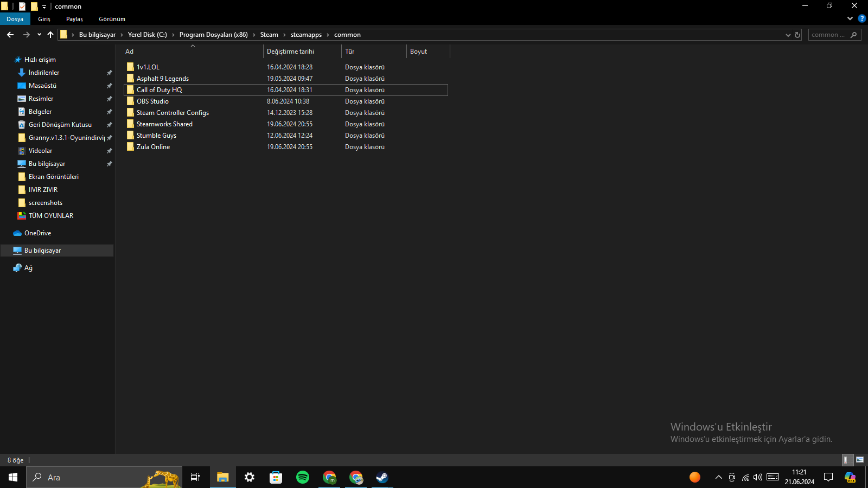Sort by the Boyut column header

pos(428,52)
